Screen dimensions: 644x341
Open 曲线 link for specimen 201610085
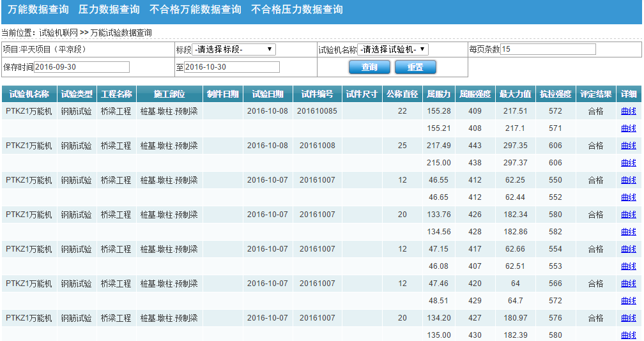[629, 111]
